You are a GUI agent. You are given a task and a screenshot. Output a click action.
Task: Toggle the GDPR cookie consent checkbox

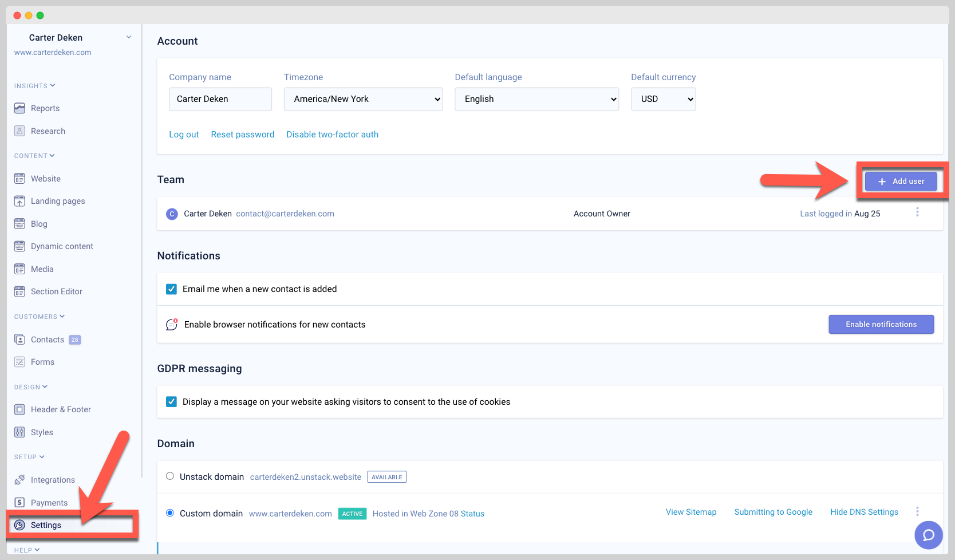point(171,402)
